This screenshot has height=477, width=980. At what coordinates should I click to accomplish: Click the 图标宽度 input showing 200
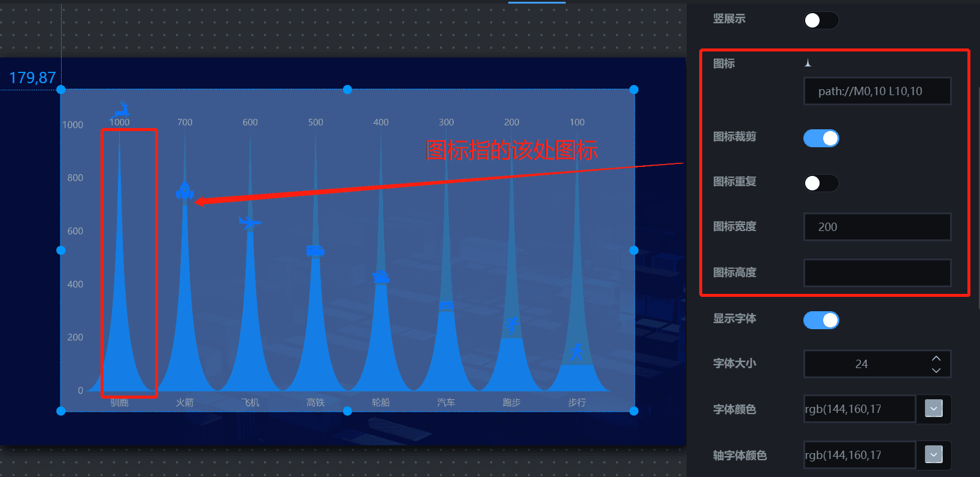coord(877,227)
